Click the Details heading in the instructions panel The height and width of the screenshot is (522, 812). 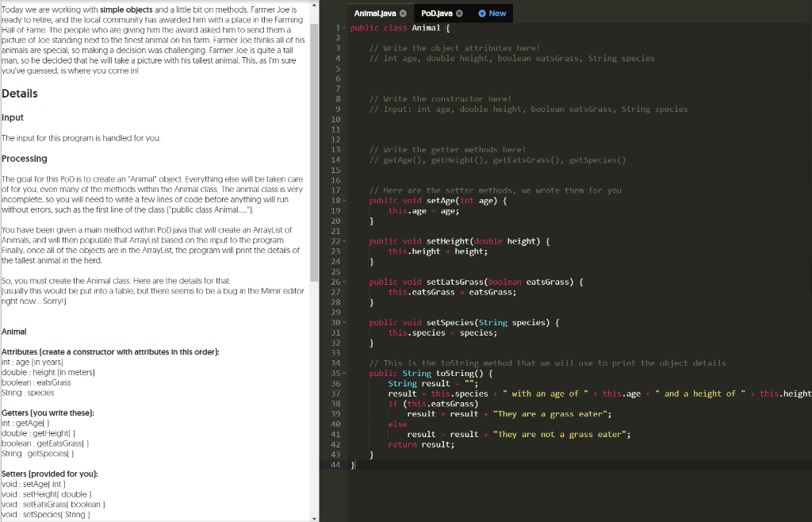20,94
